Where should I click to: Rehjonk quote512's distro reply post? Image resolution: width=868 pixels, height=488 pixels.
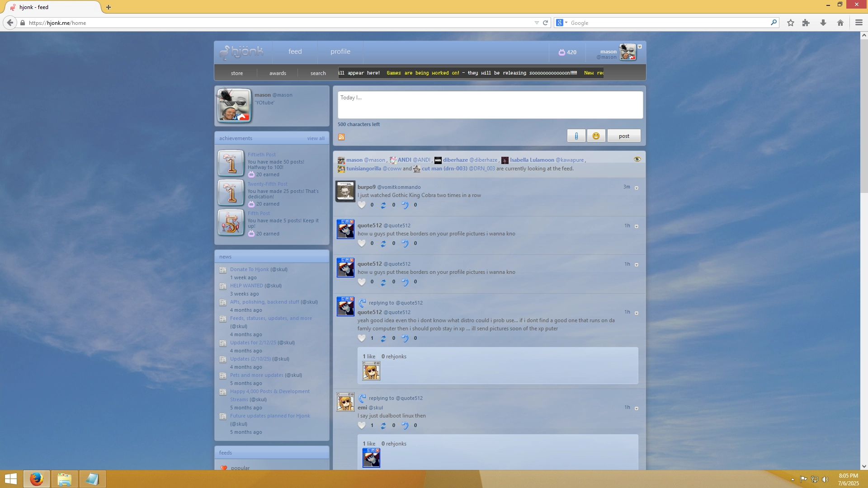click(383, 338)
